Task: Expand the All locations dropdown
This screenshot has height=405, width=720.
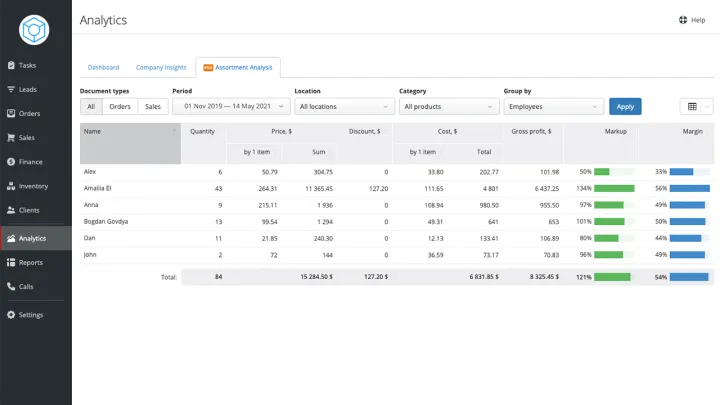Action: click(x=344, y=107)
